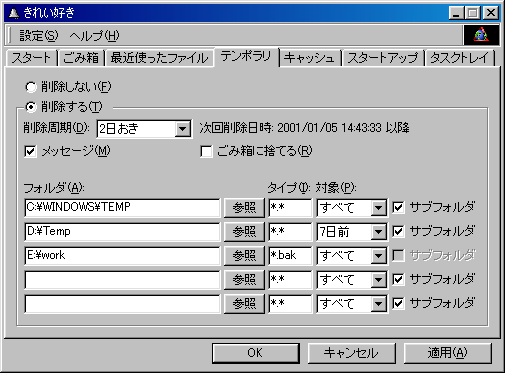The width and height of the screenshot is (505, 373).
Task: Switch to the タスクトレイ tab
Action: 459,58
